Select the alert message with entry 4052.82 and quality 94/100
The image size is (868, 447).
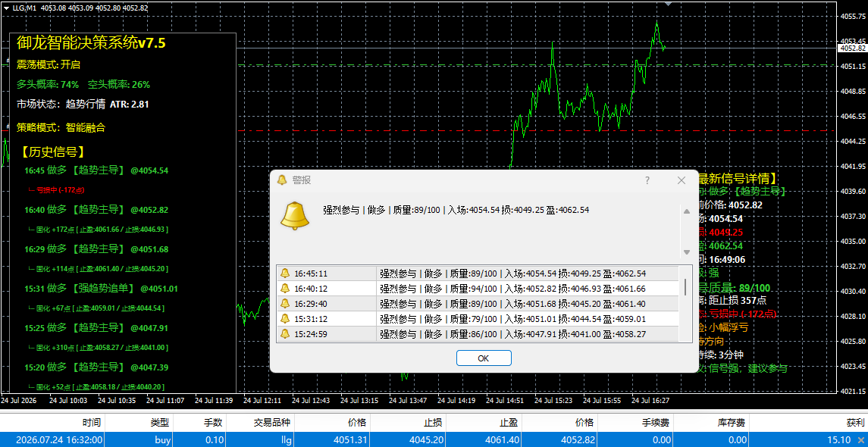click(x=512, y=288)
